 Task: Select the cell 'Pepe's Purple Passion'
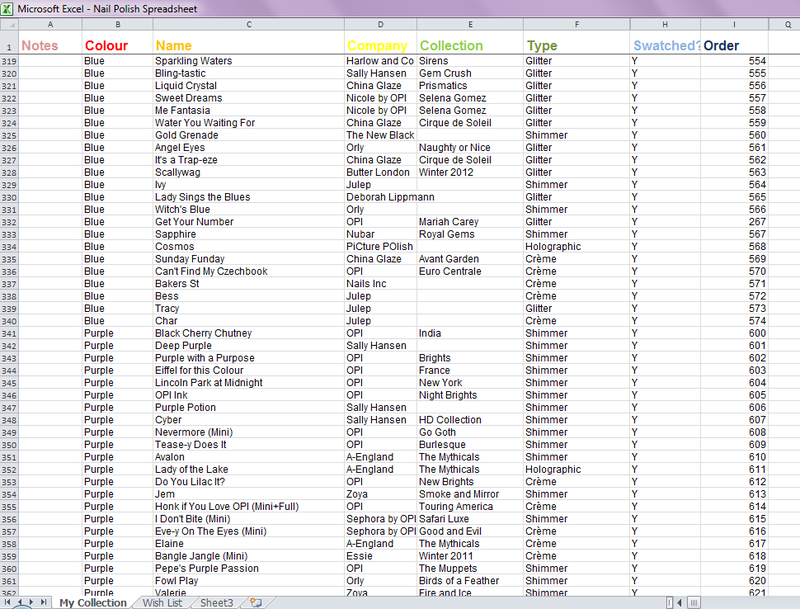tap(248, 568)
